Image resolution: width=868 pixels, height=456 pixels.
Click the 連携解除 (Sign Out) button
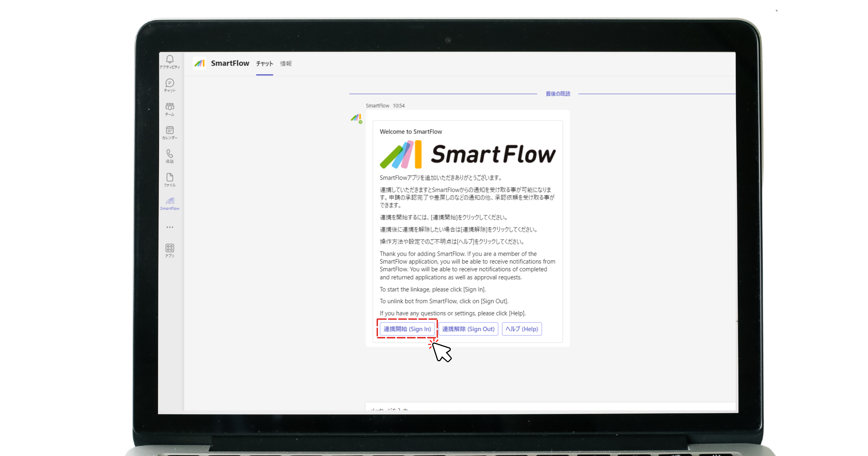[x=468, y=329]
